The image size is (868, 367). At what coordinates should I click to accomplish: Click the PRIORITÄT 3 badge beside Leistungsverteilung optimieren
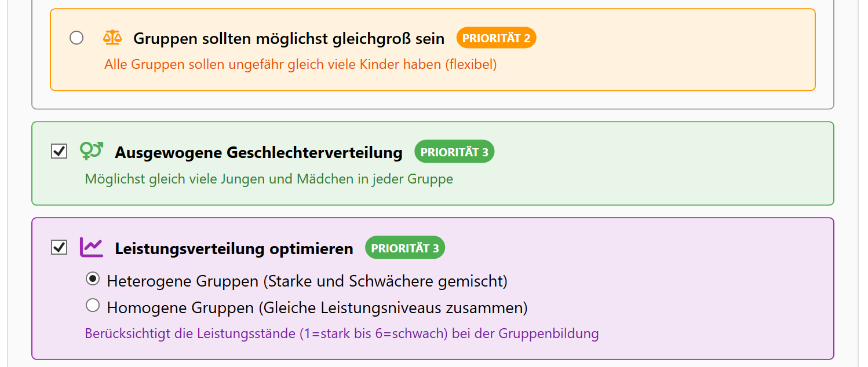404,247
